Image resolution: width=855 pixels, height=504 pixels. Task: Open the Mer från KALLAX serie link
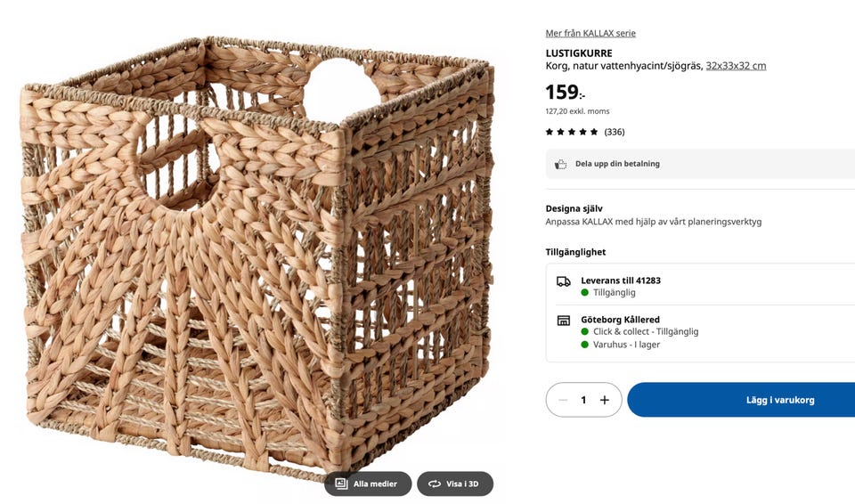[x=590, y=33]
